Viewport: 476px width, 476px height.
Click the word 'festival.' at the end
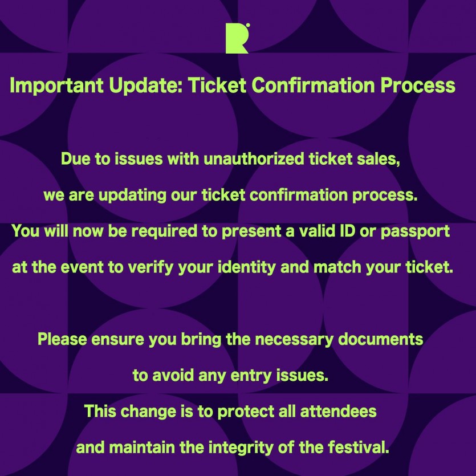click(x=359, y=447)
